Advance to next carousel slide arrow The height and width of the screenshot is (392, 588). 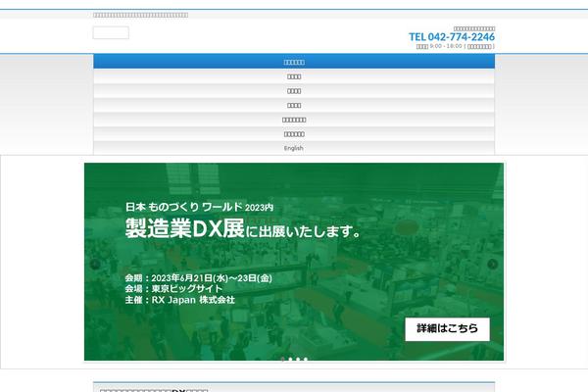tap(492, 264)
